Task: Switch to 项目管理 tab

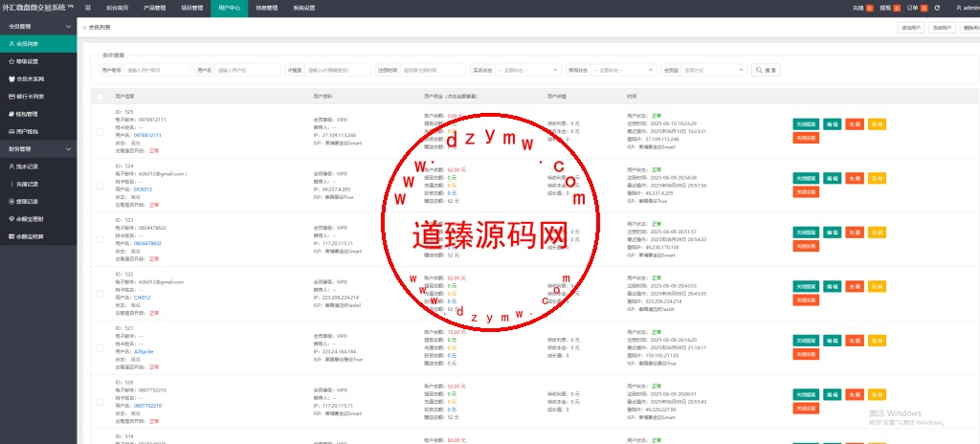Action: (191, 8)
